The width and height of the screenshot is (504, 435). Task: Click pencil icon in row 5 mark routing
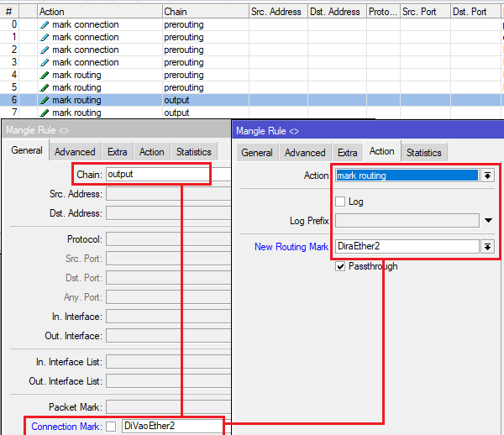click(x=45, y=87)
